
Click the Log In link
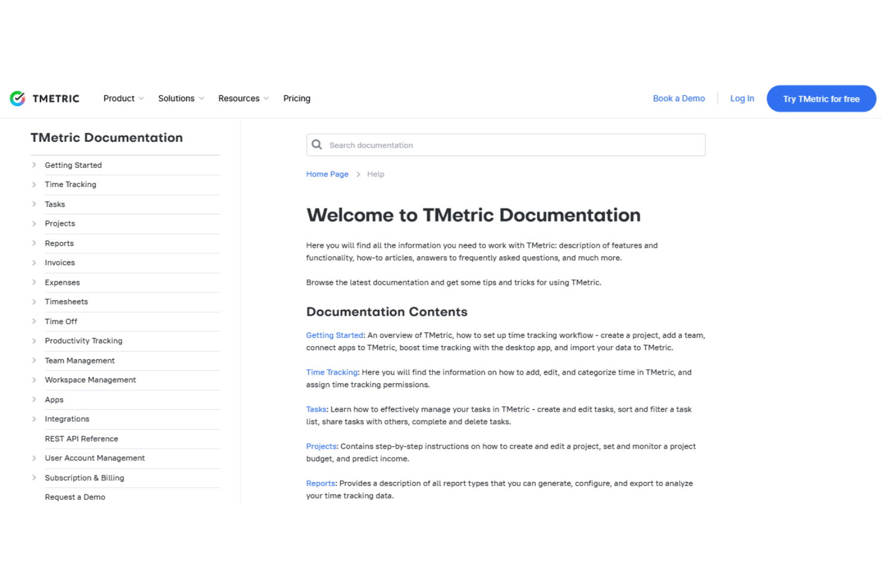pos(742,98)
